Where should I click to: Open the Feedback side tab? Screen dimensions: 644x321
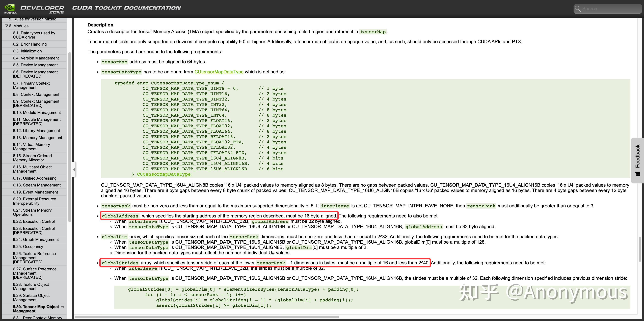pos(638,156)
